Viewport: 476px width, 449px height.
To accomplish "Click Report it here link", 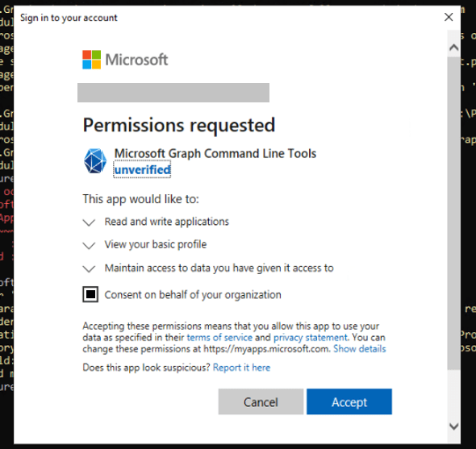I will [x=242, y=368].
